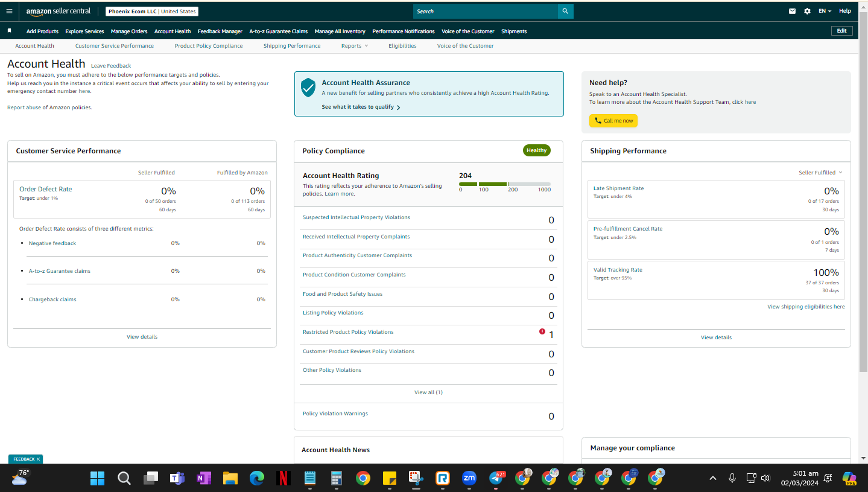Open RingCentral from the taskbar
Image resolution: width=868 pixels, height=492 pixels.
click(x=443, y=479)
